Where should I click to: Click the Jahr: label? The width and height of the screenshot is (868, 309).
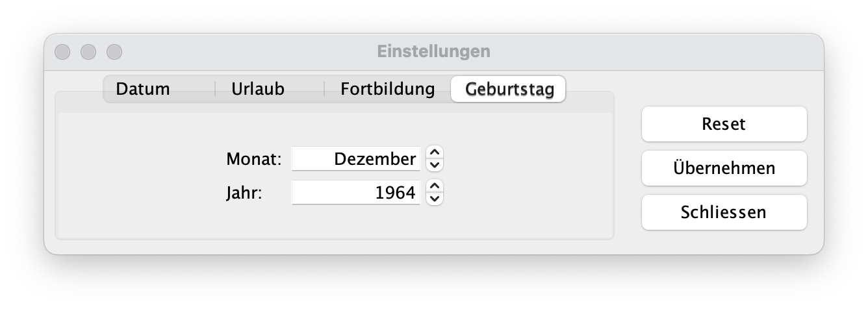tap(244, 193)
